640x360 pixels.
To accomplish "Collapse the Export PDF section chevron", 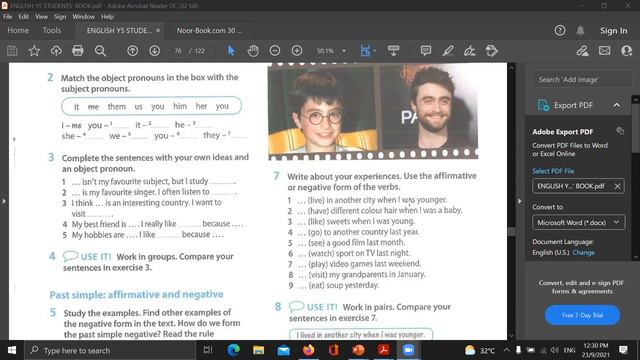I will (616, 105).
